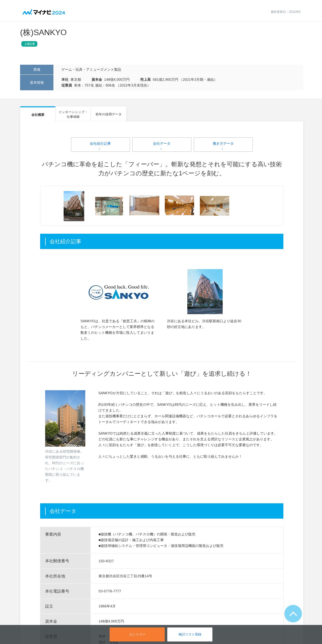This screenshot has width=322, height=644.
Task: Click the tall headquarters building photo
Action: pos(205,291)
